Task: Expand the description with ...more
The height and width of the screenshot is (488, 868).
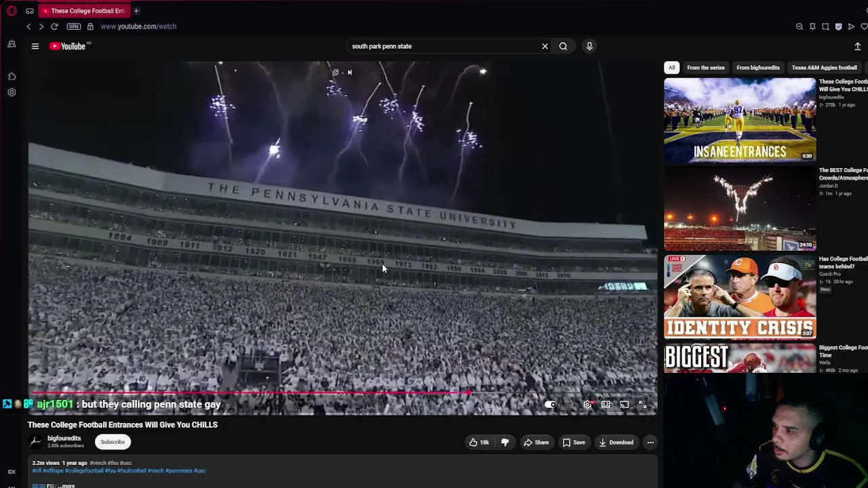Action: coord(66,485)
